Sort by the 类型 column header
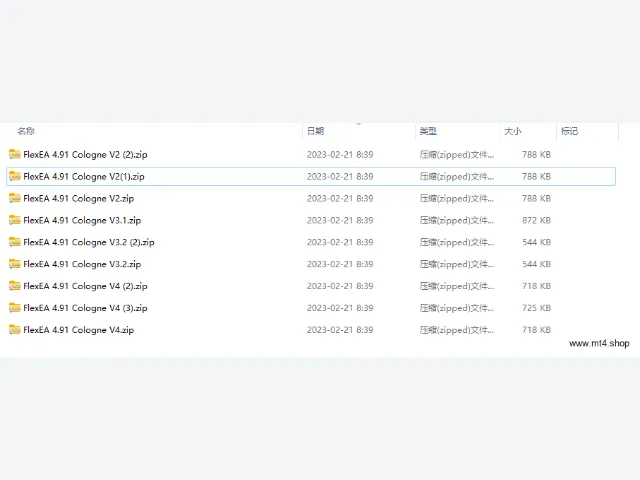 point(428,131)
